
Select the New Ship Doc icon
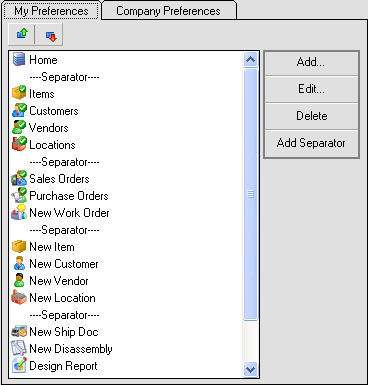(19, 331)
